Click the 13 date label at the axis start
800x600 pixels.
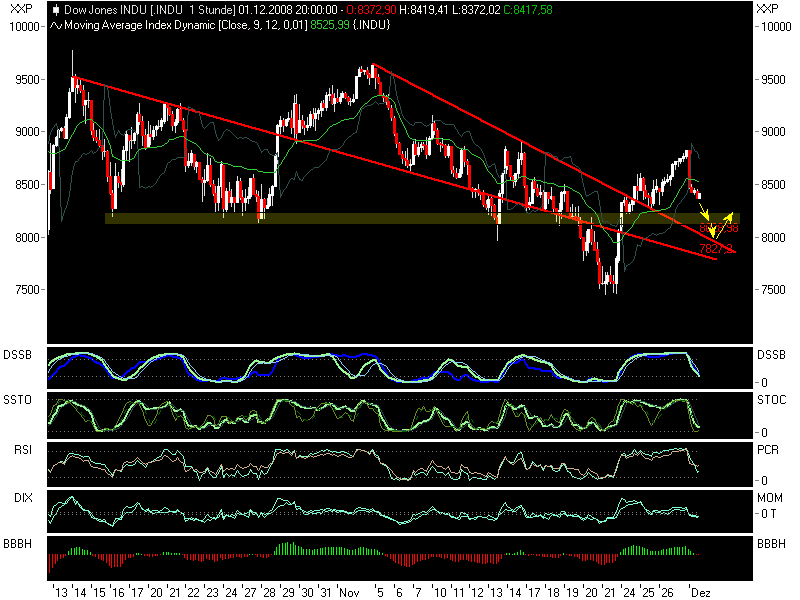(x=61, y=593)
